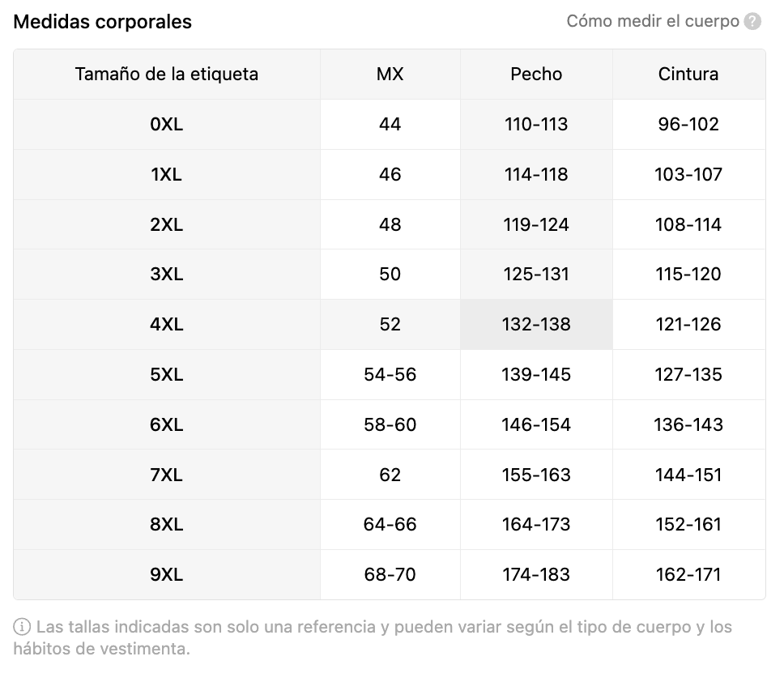Screen dimensions: 784x682
Task: Click the help question mark icon
Action: click(x=753, y=22)
